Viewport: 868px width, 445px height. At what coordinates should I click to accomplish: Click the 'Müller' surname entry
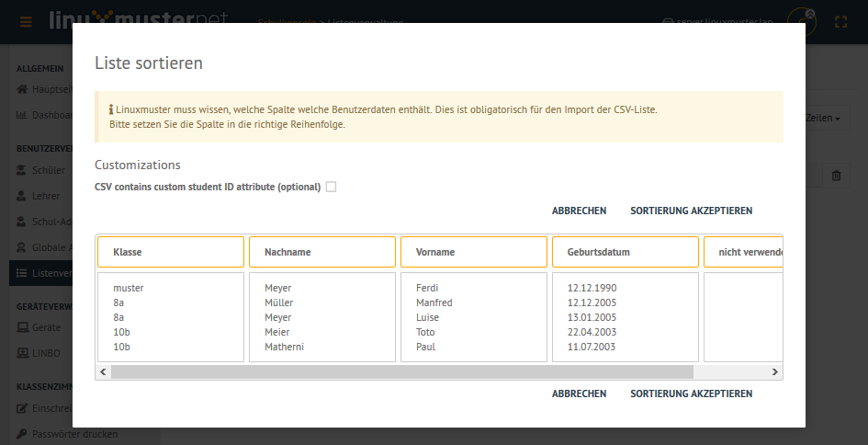pyautogui.click(x=279, y=302)
